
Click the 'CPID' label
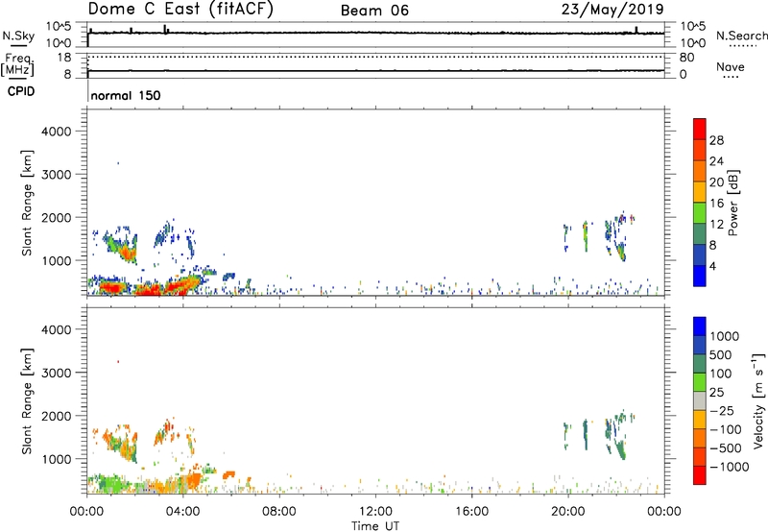[21, 91]
